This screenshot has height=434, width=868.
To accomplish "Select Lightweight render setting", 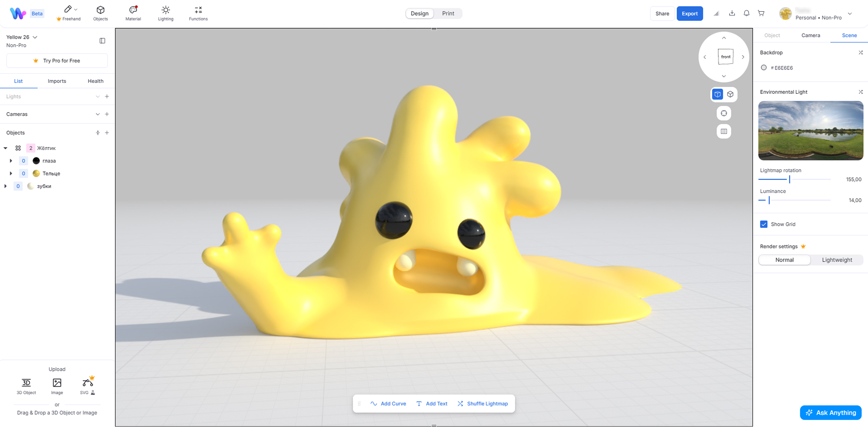I will (x=837, y=260).
